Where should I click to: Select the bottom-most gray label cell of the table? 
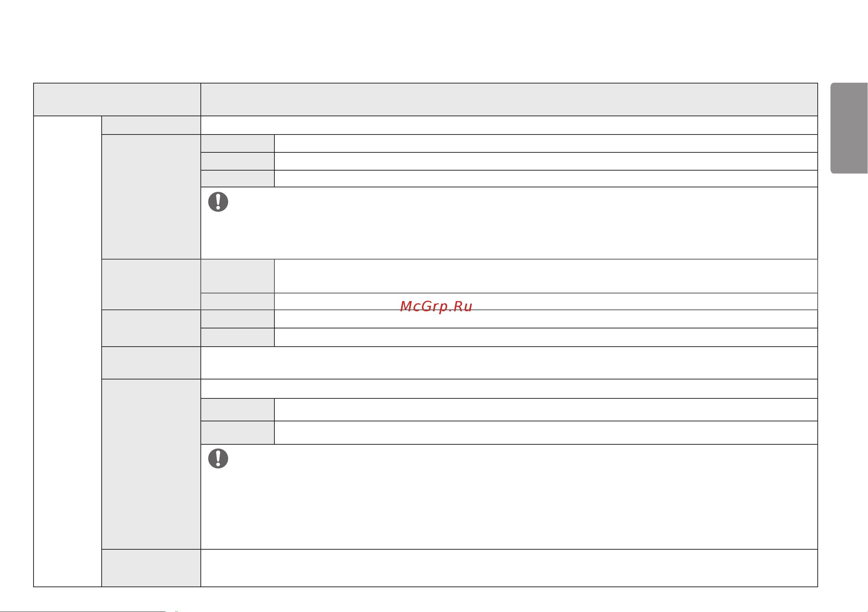[151, 568]
